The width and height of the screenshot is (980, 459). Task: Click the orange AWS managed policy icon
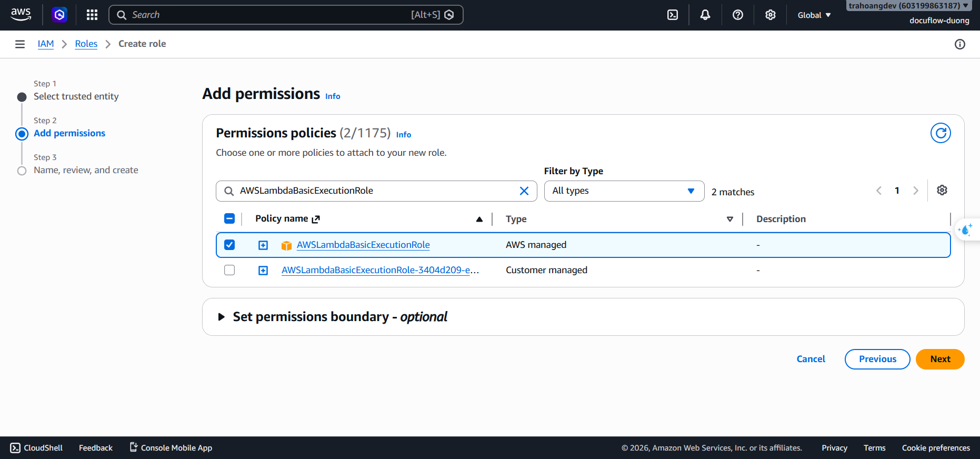[286, 245]
